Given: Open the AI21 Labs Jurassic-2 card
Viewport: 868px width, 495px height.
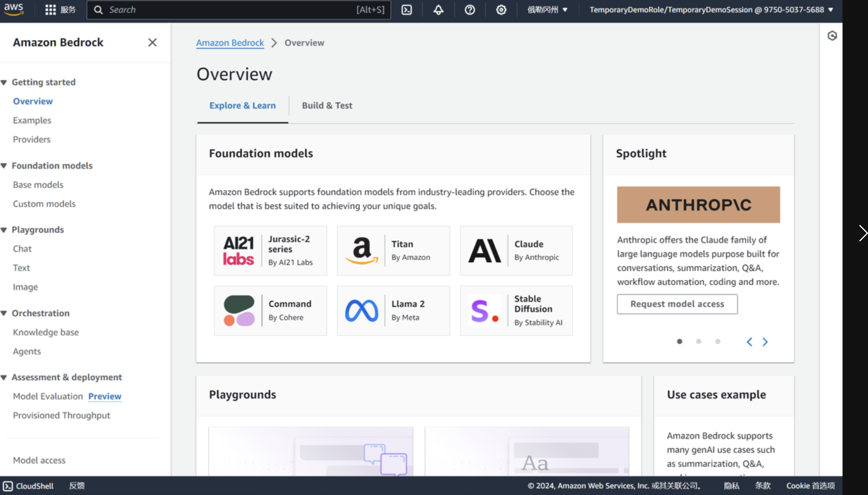Looking at the screenshot, I should click(x=270, y=251).
